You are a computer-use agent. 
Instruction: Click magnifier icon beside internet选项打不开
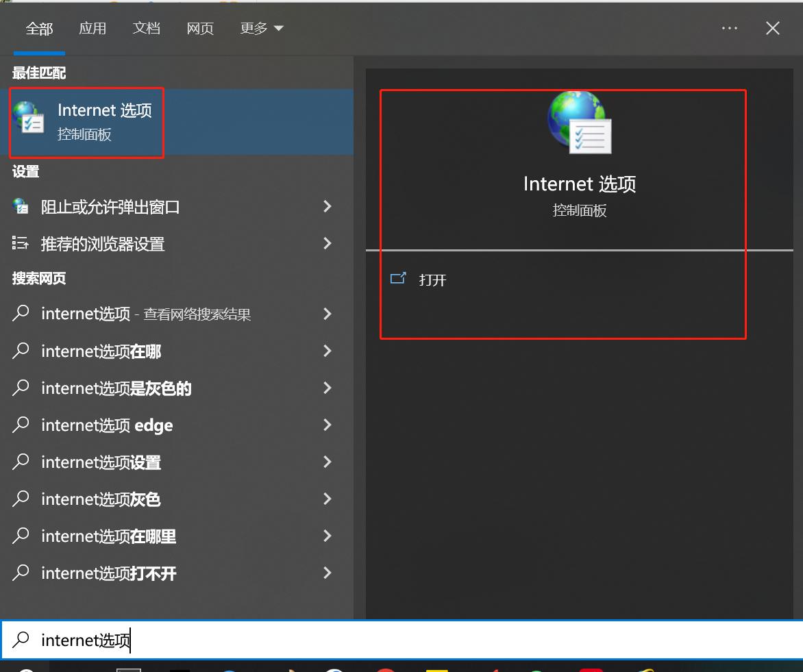click(23, 573)
